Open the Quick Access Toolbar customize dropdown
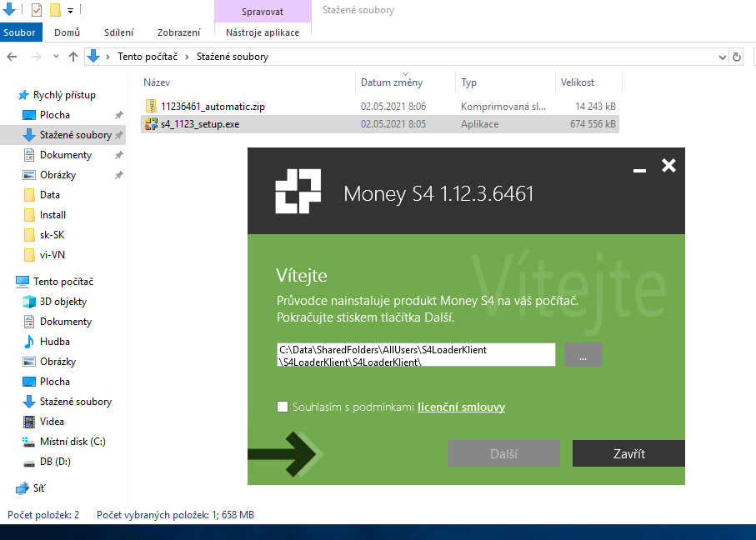The width and height of the screenshot is (756, 540). (70, 10)
